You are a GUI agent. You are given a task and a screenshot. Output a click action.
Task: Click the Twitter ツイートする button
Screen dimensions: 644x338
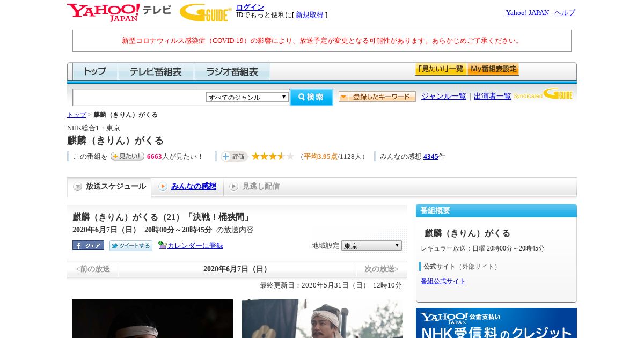pos(131,245)
